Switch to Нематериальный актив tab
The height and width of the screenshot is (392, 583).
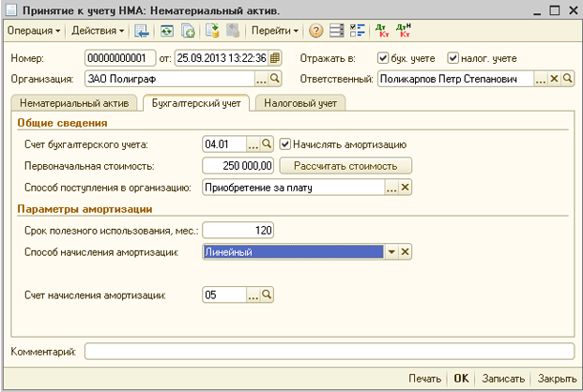pos(74,103)
